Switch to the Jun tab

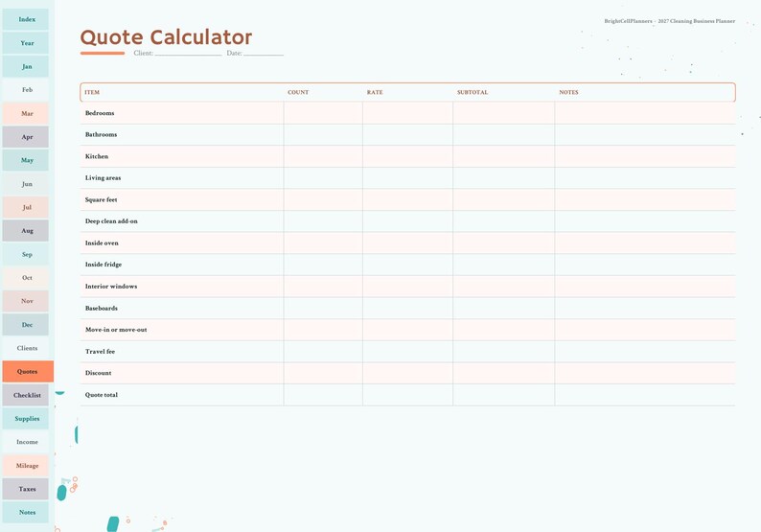coord(26,183)
